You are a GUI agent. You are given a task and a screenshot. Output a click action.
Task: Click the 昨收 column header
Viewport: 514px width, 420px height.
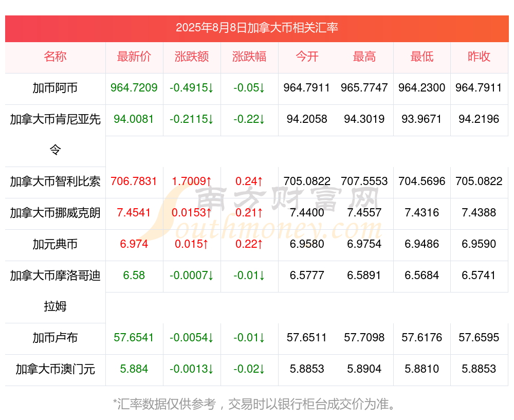[x=479, y=57]
